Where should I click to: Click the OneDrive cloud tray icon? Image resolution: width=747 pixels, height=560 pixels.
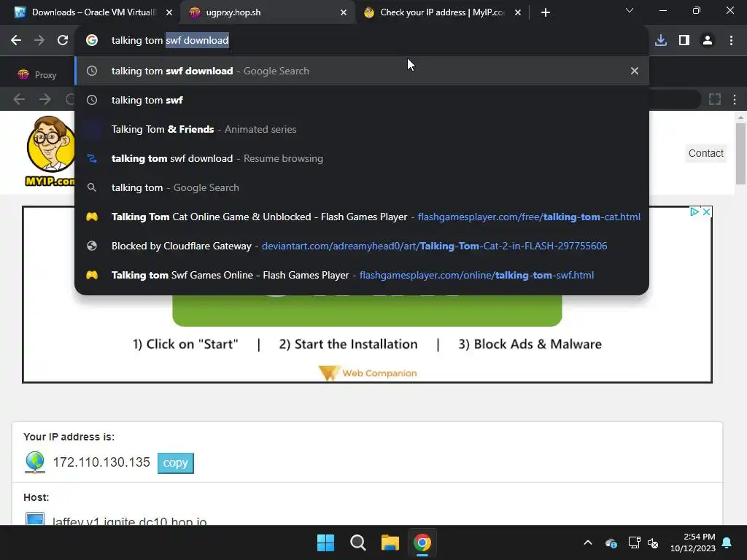tap(611, 542)
